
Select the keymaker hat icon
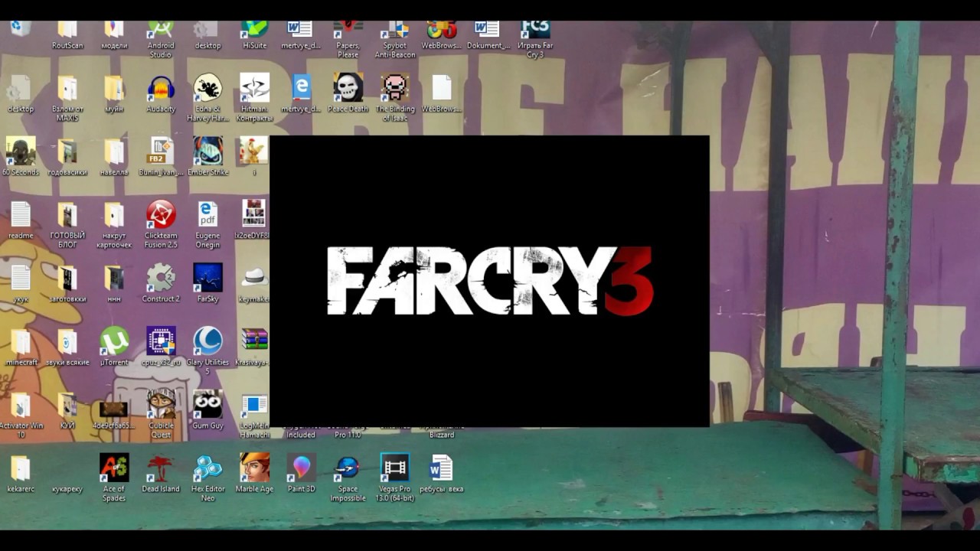(x=254, y=283)
